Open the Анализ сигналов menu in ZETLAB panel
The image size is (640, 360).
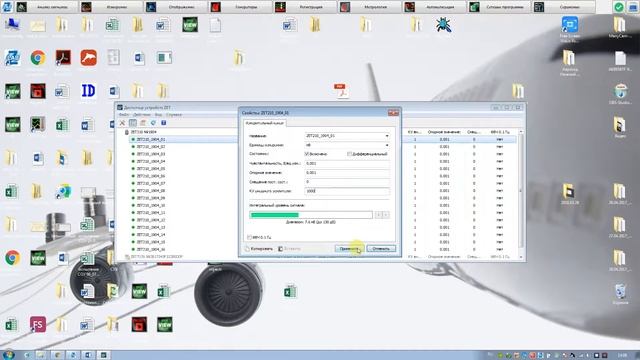pos(47,7)
